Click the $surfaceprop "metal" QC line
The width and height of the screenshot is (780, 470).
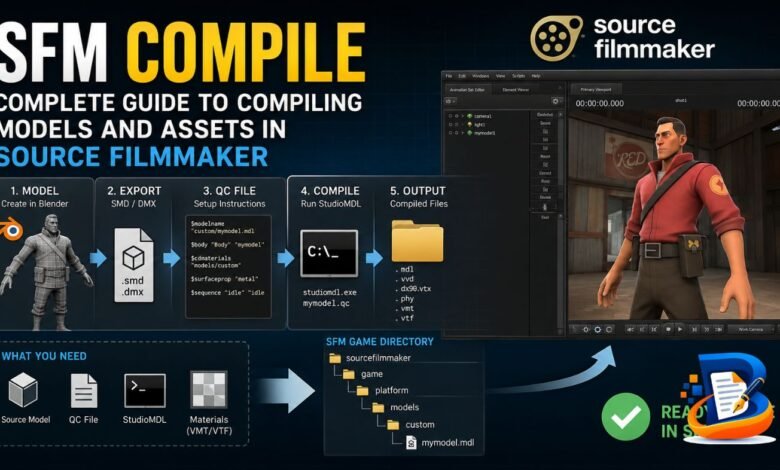[224, 279]
